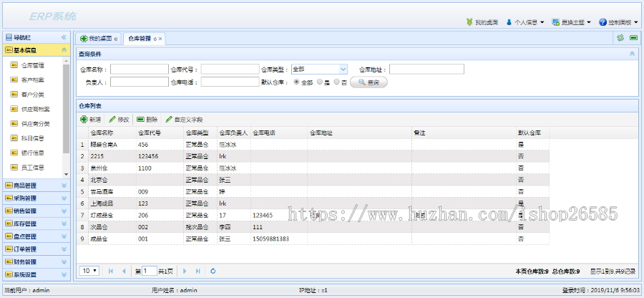Go to next page in pager

(185, 271)
